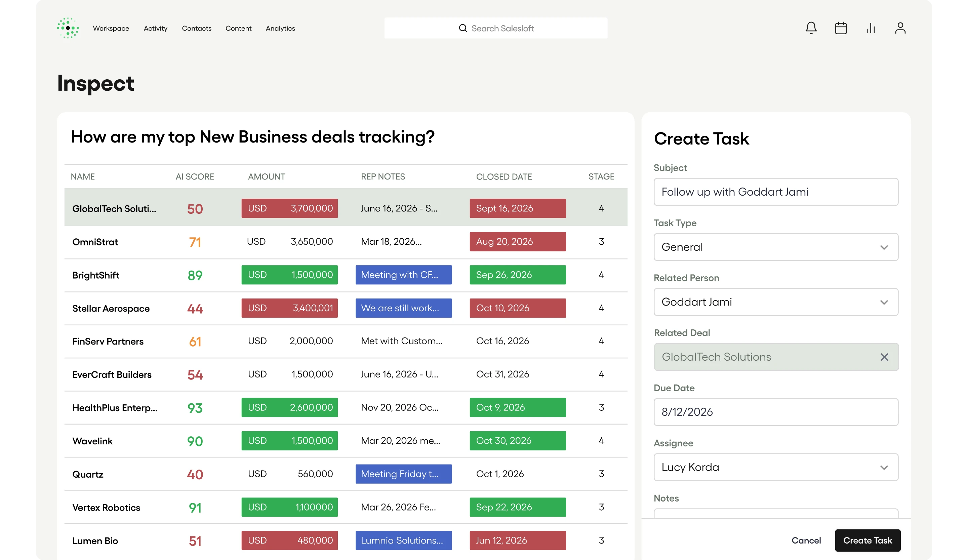Click the 'Meeting Friday t...' rep note
This screenshot has height=560, width=968.
click(403, 474)
